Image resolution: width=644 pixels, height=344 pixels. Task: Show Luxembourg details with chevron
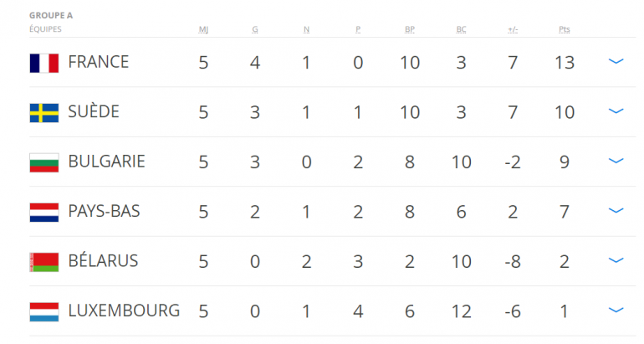coord(616,311)
